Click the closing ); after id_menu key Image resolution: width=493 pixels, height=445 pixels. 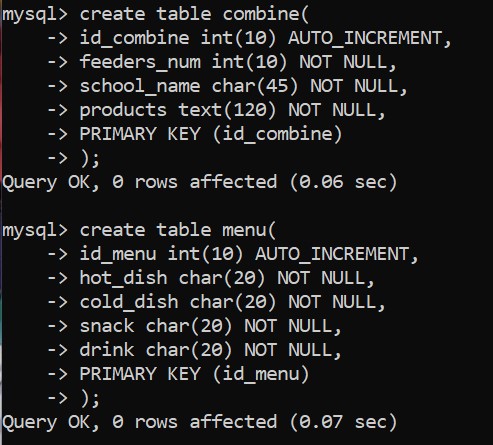(x=90, y=398)
